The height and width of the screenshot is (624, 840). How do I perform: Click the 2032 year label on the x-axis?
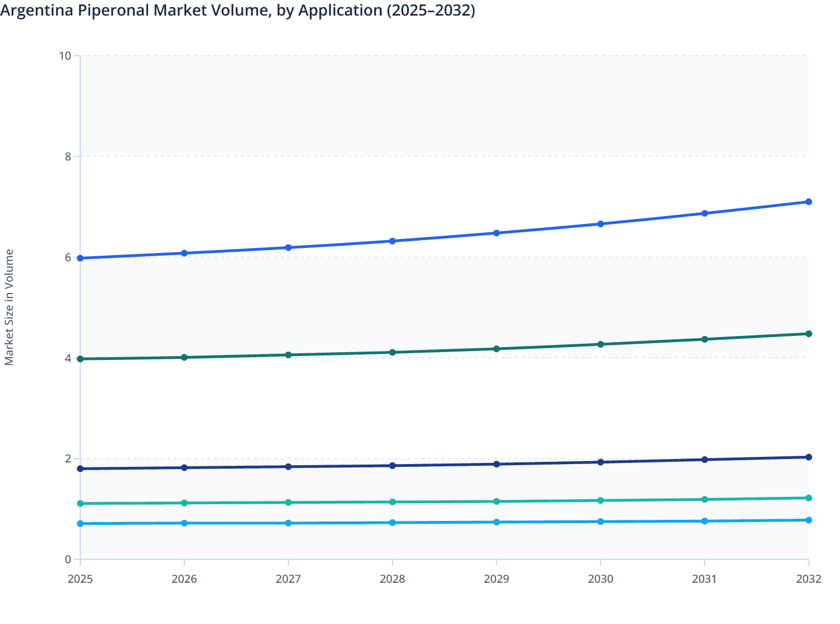click(809, 580)
